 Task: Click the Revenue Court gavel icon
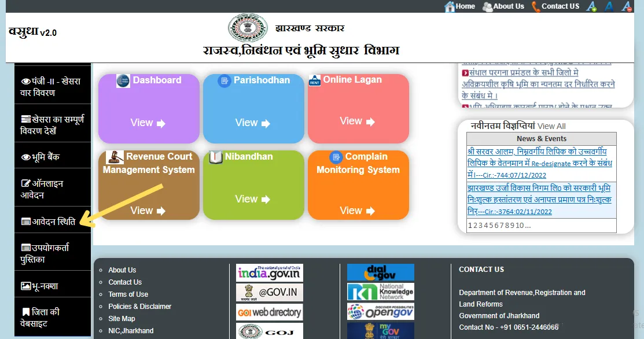(x=115, y=157)
